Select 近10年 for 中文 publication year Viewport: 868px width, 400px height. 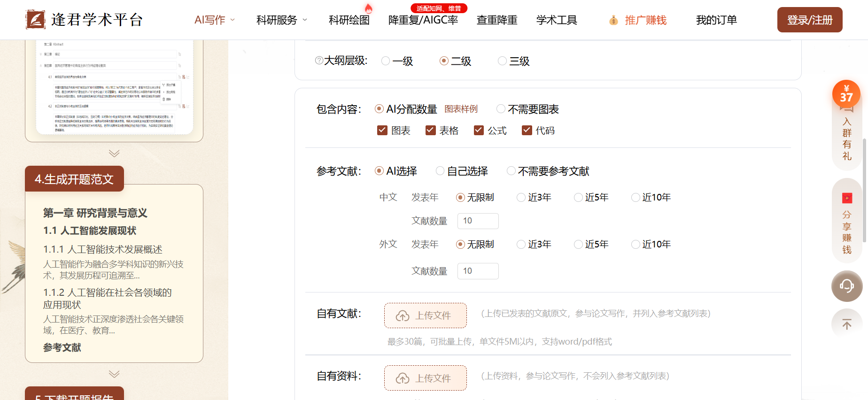click(635, 198)
